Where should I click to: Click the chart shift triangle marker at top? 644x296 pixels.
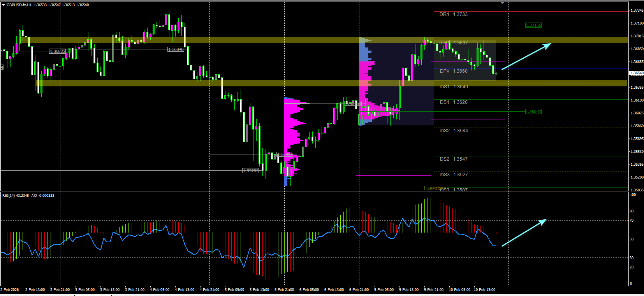[502, 3]
